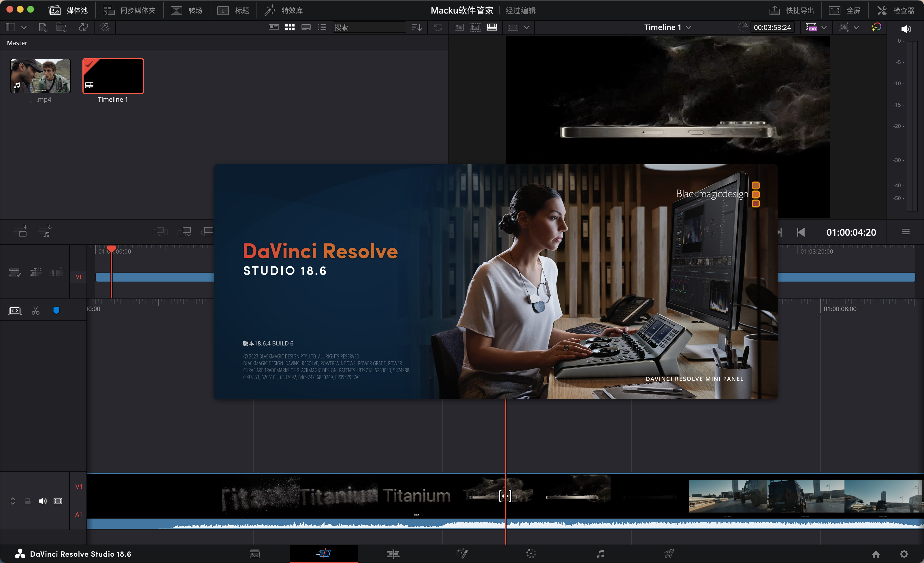Select the .mp4 clip thumbnail
The height and width of the screenshot is (563, 924).
pos(41,76)
